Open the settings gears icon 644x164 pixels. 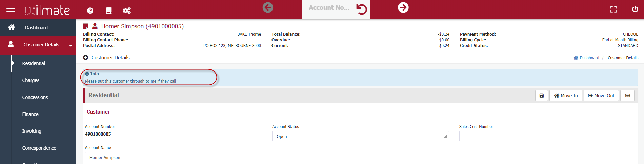(127, 11)
